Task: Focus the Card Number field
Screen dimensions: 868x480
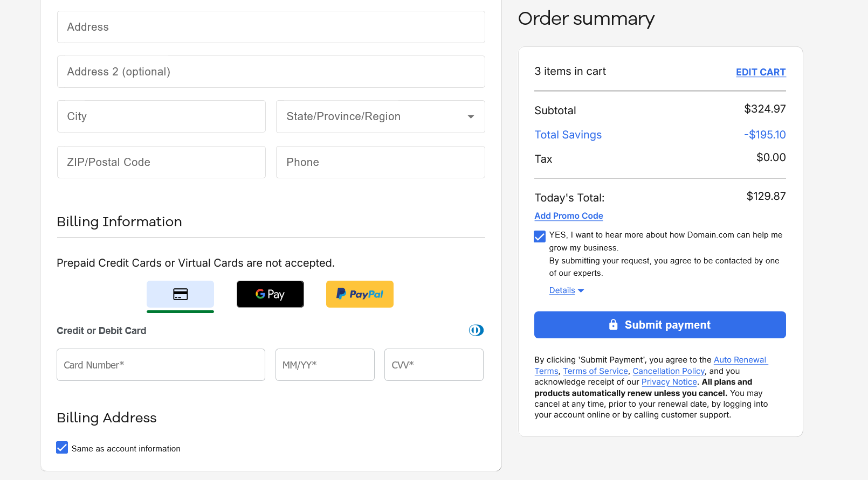Action: tap(161, 365)
